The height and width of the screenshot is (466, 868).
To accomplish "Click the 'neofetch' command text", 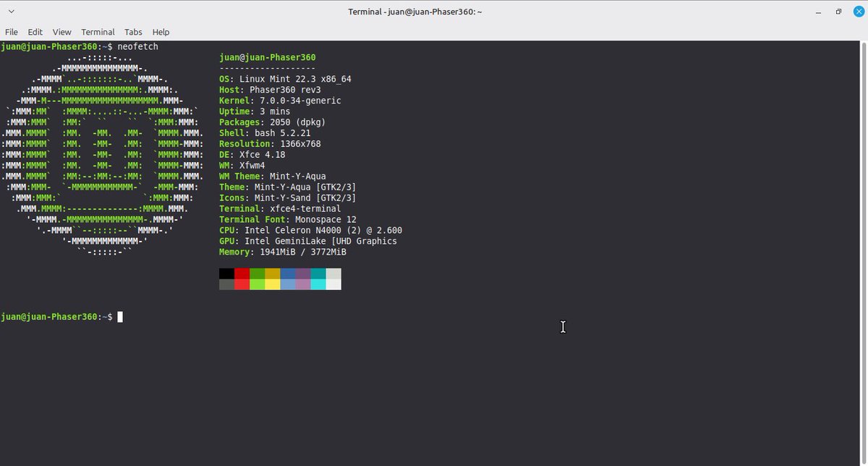I will tap(138, 47).
